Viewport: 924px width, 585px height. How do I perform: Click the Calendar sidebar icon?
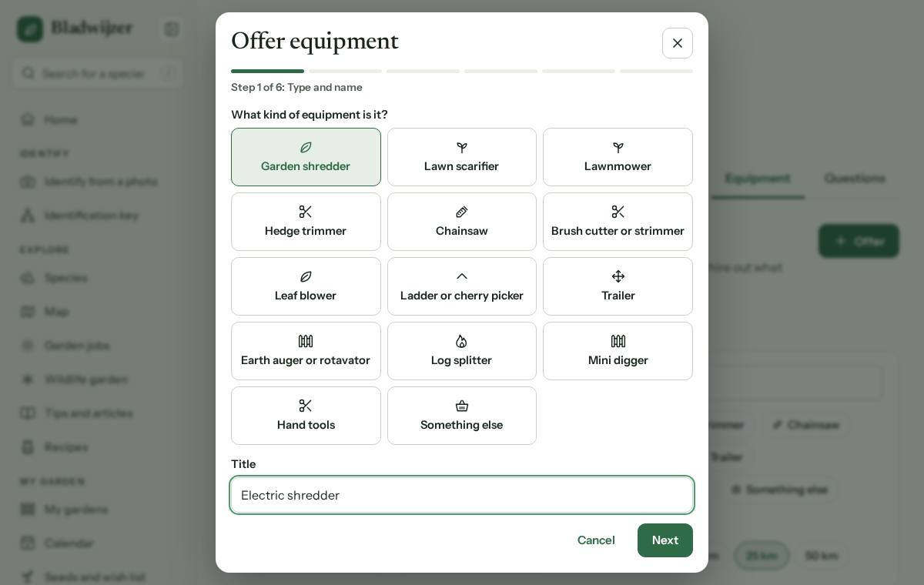tap(28, 543)
